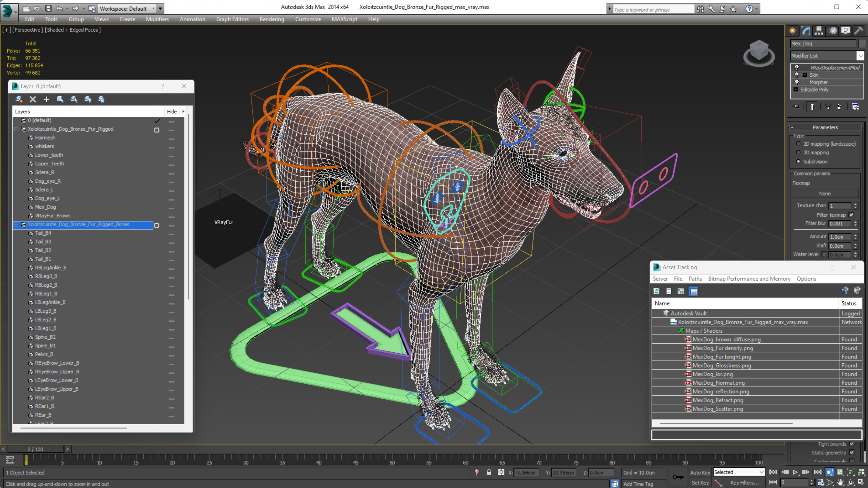The width and height of the screenshot is (868, 488).
Task: Click the Asset Tracking horizontal scrollbar
Action: (726, 423)
